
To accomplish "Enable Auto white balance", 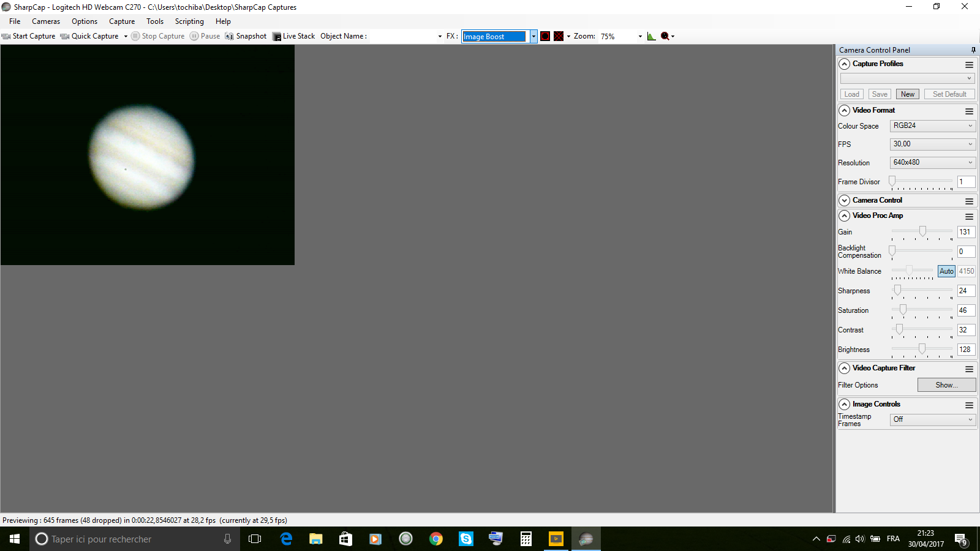I will pos(946,271).
